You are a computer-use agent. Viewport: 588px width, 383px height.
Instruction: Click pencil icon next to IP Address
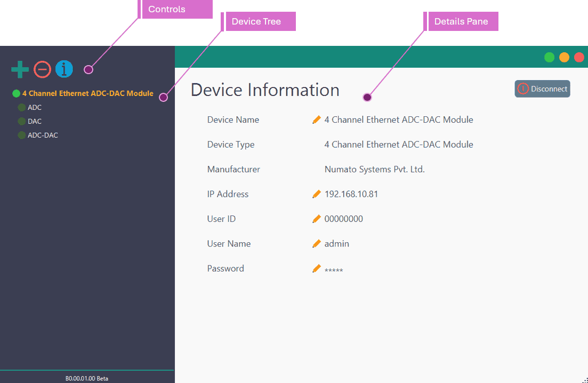tap(317, 194)
